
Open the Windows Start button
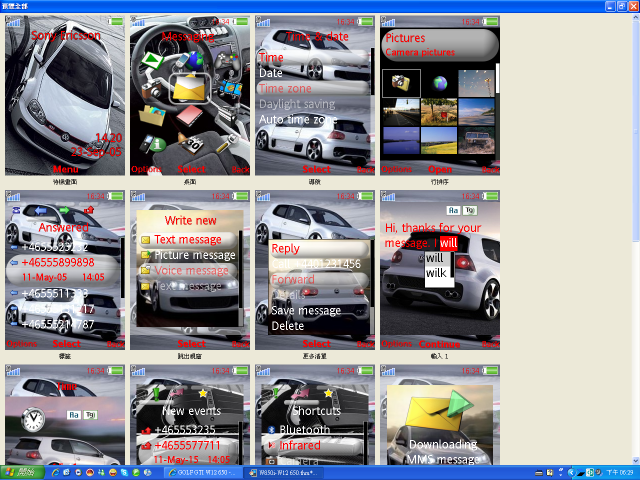pyautogui.click(x=22, y=473)
